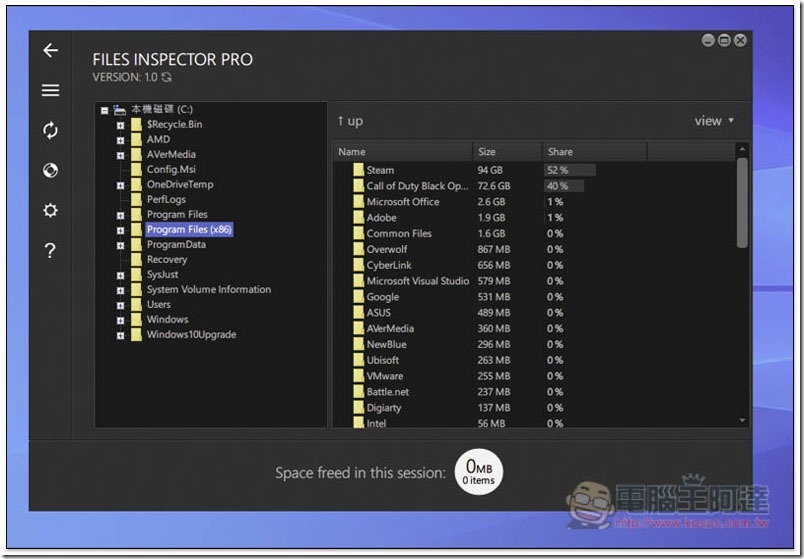This screenshot has height=559, width=804.
Task: Open help via the question mark icon
Action: coord(50,250)
